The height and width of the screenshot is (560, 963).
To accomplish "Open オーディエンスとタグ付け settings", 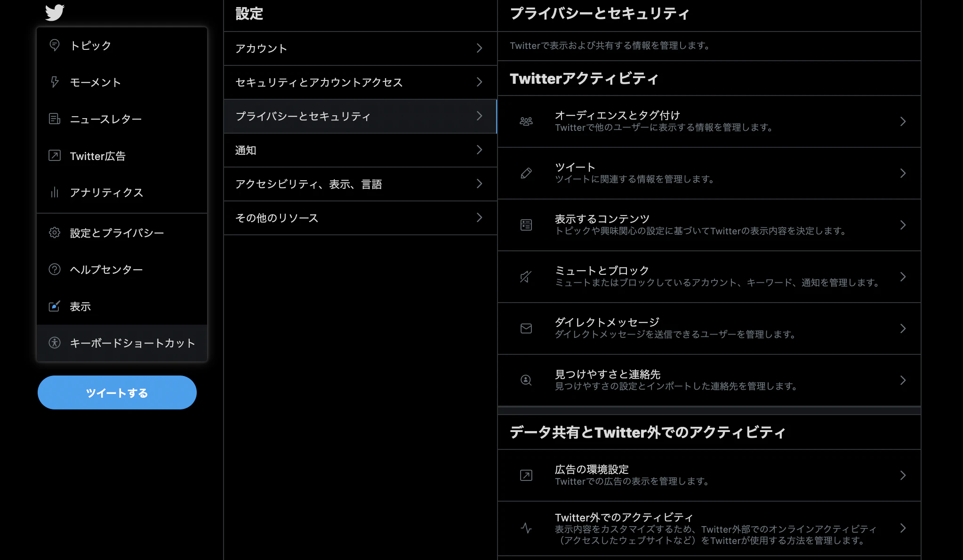I will [709, 121].
